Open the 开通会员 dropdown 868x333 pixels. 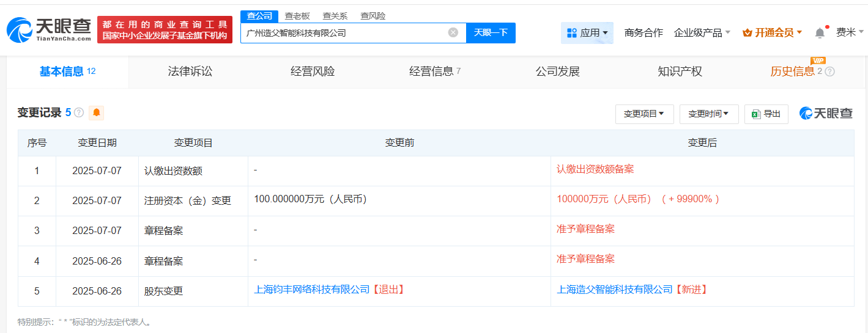(772, 32)
